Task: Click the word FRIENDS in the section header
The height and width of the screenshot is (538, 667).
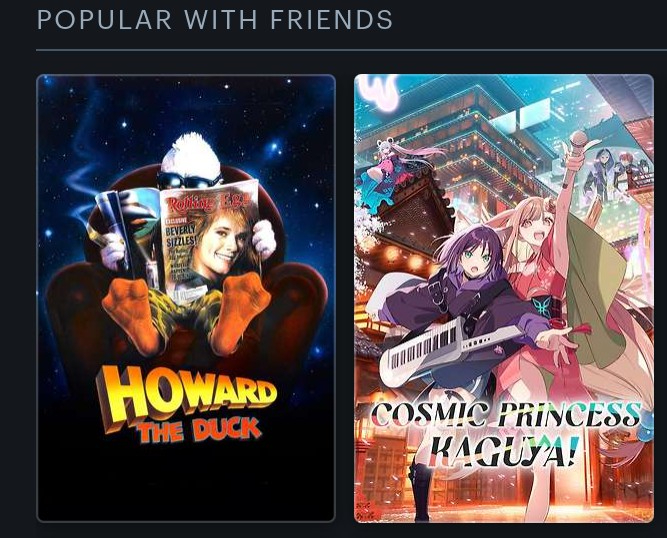Action: pyautogui.click(x=331, y=20)
